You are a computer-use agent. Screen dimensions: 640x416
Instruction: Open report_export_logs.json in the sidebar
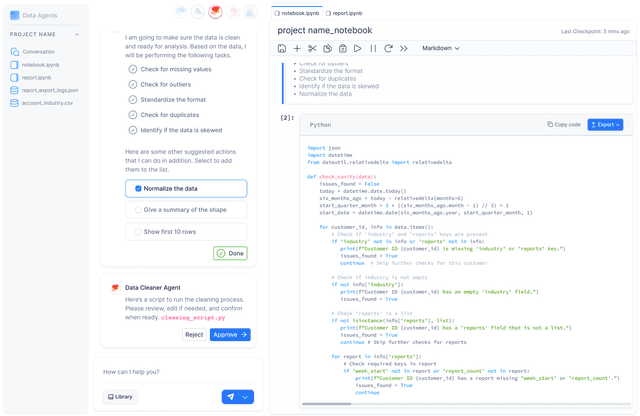pyautogui.click(x=44, y=90)
